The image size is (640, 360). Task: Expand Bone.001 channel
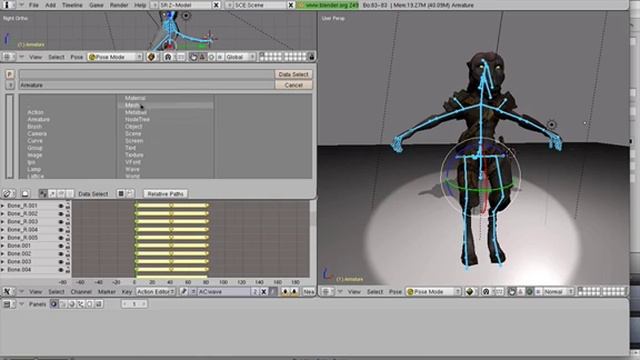pos(3,246)
